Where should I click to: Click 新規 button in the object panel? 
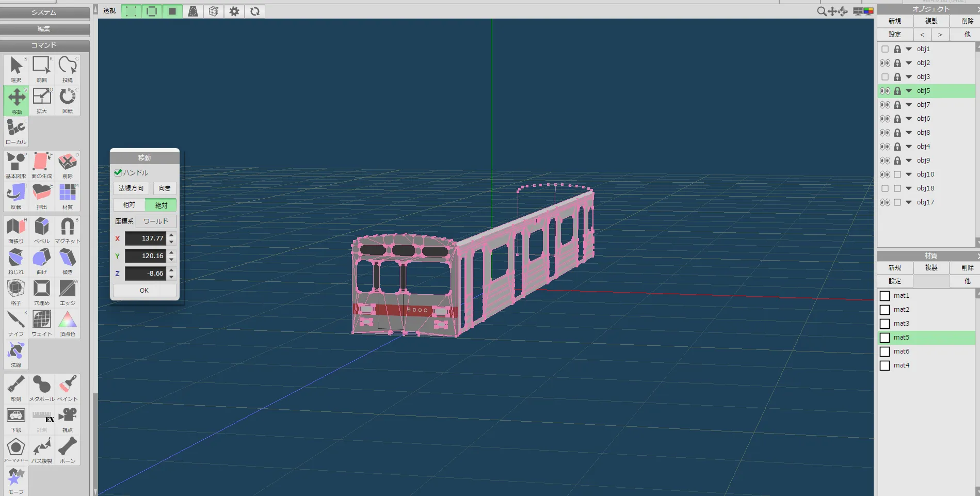[895, 21]
